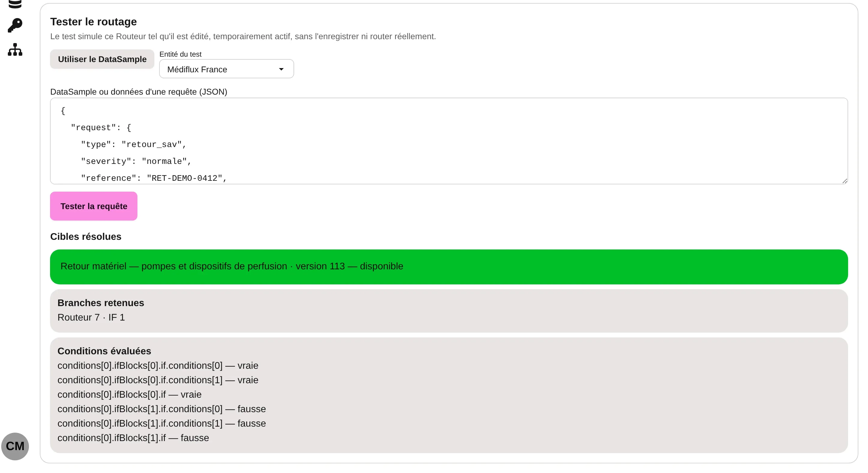868x473 pixels.
Task: Click the Tester la requête button
Action: (94, 206)
